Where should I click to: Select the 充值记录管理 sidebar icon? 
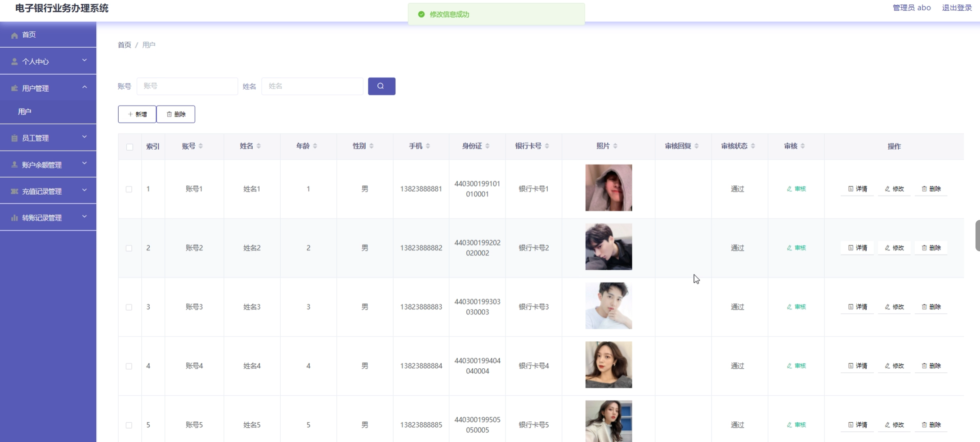(x=13, y=190)
